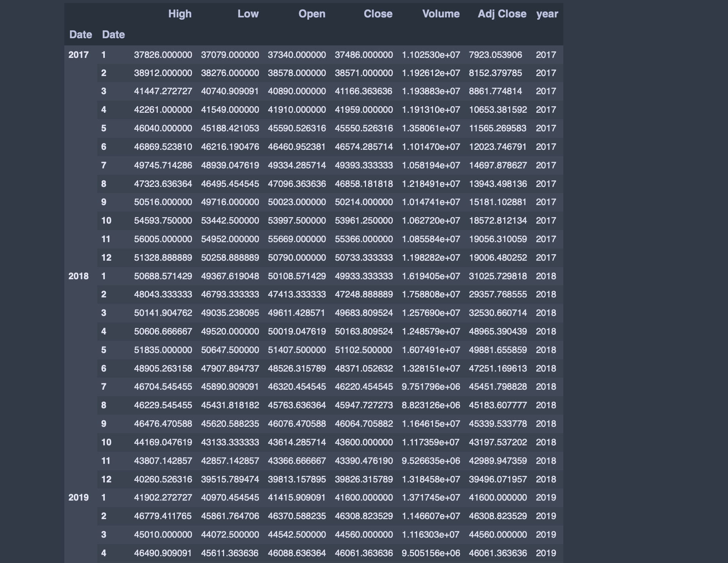Image resolution: width=728 pixels, height=563 pixels.
Task: Click Volume cell 9.751796e+06
Action: (431, 387)
